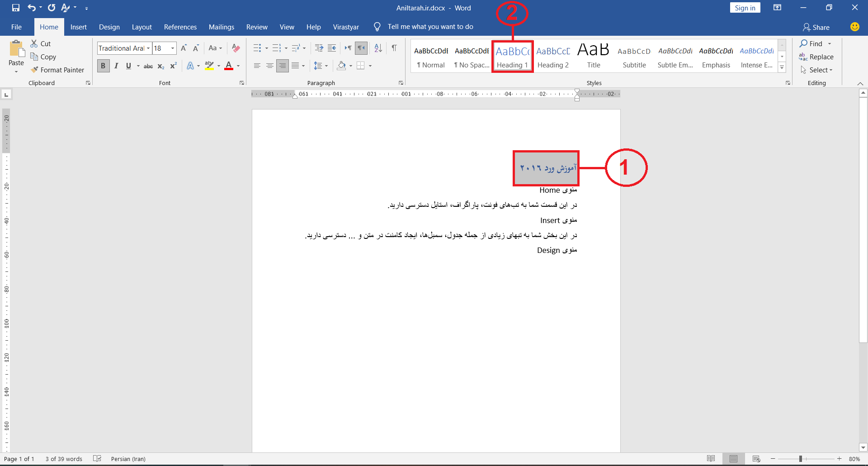
Task: Copy the selected text
Action: coord(43,57)
